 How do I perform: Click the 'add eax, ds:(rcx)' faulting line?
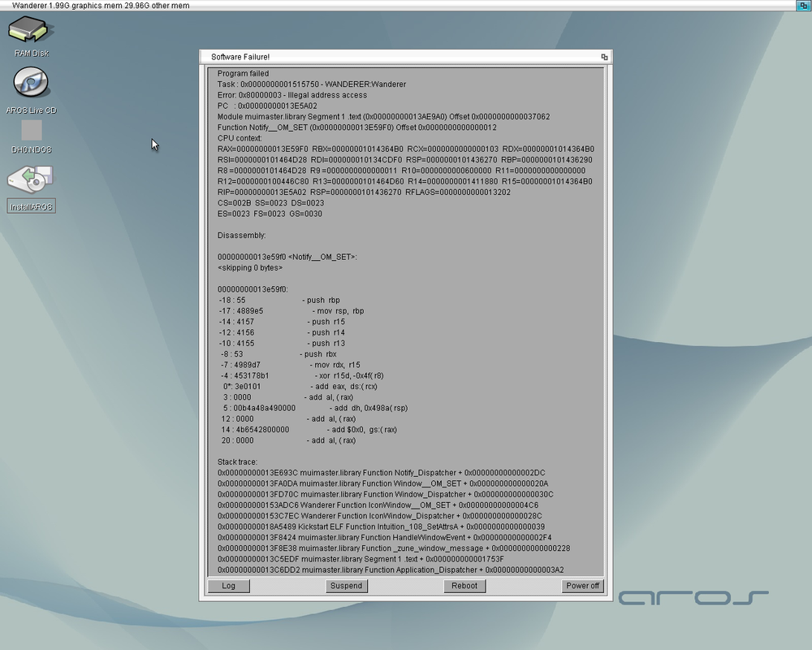(300, 387)
